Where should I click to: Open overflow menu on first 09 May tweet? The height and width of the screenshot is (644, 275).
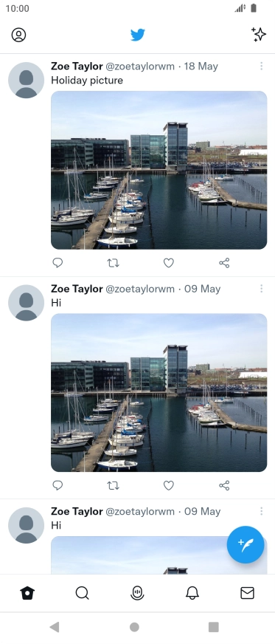click(261, 289)
